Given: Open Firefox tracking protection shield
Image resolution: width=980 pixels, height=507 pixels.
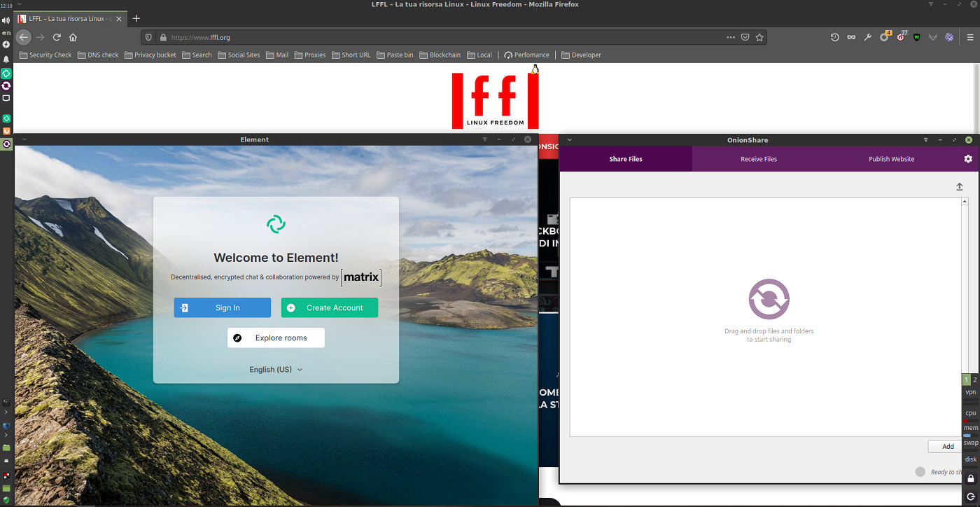Looking at the screenshot, I should 148,37.
